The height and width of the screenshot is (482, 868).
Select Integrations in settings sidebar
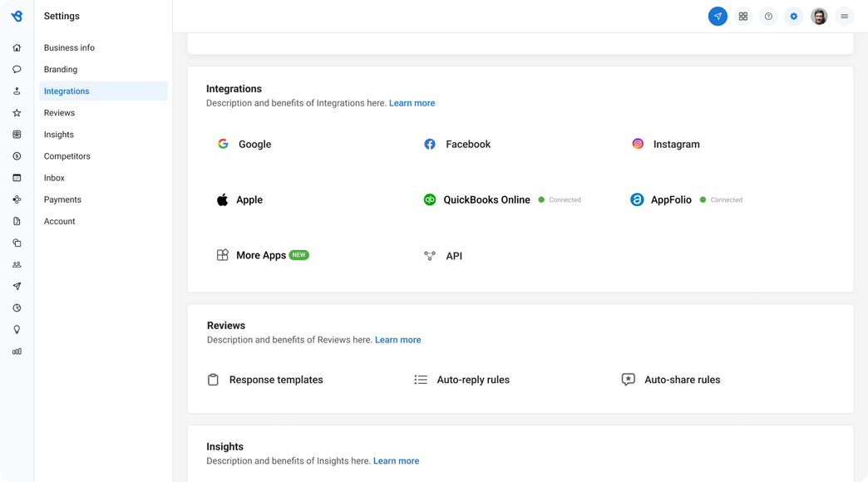click(x=104, y=91)
